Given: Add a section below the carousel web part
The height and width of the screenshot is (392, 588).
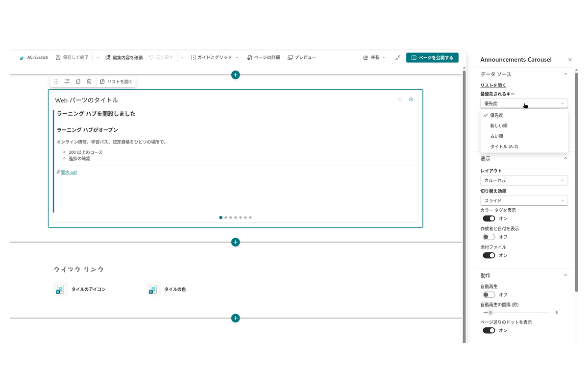Looking at the screenshot, I should [x=236, y=242].
